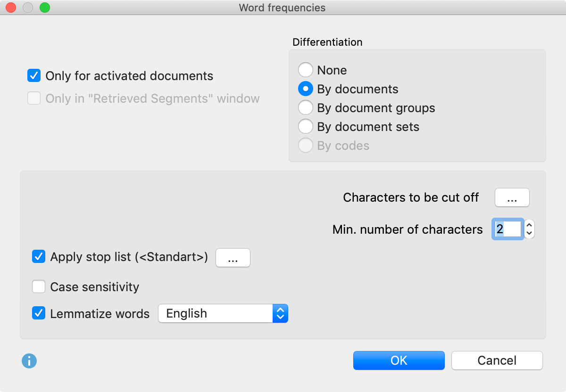Click the green zoom window button
Viewport: 566px width, 392px height.
[44, 8]
